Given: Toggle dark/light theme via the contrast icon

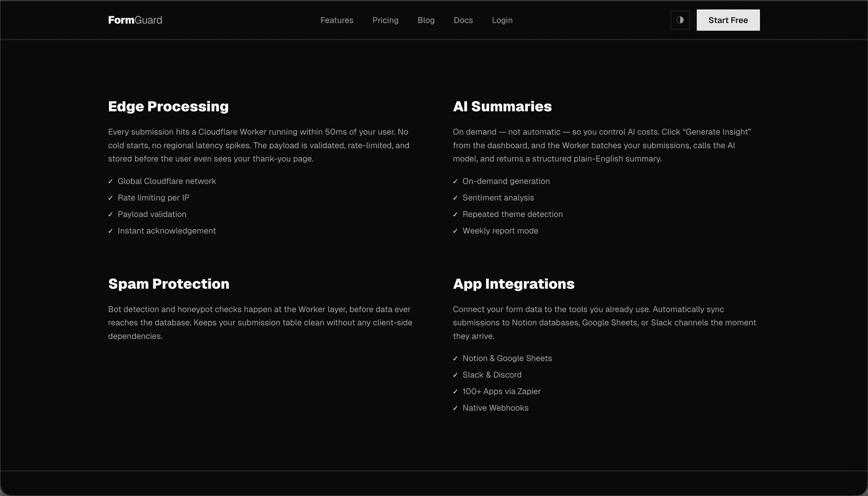Looking at the screenshot, I should pos(680,20).
